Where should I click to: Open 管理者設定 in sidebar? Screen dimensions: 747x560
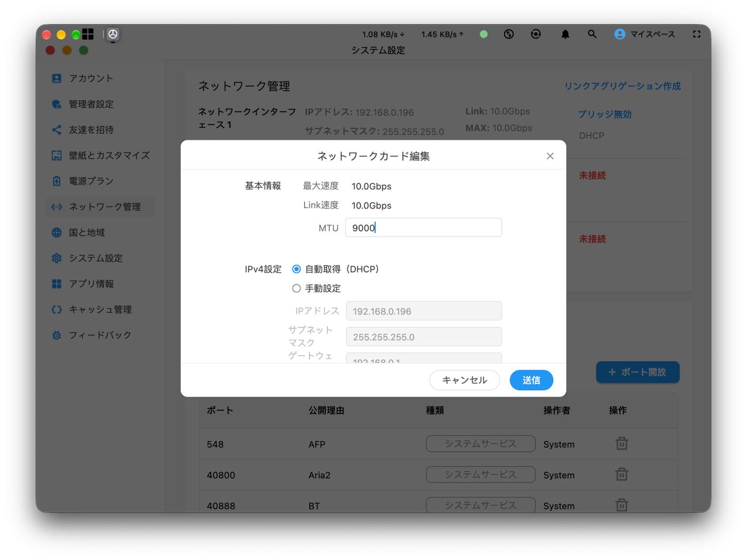pyautogui.click(x=101, y=104)
